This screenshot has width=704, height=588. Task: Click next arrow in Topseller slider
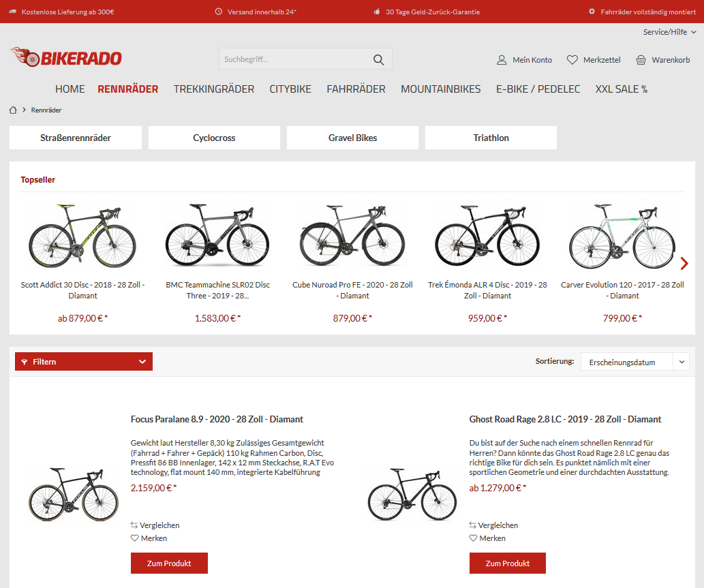[x=684, y=264]
